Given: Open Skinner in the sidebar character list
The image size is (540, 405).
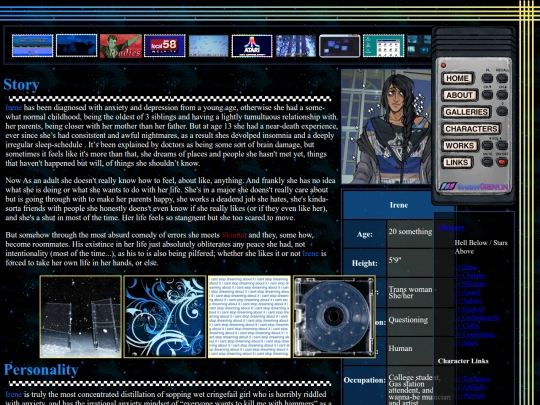Looking at the screenshot, I should point(470,284).
